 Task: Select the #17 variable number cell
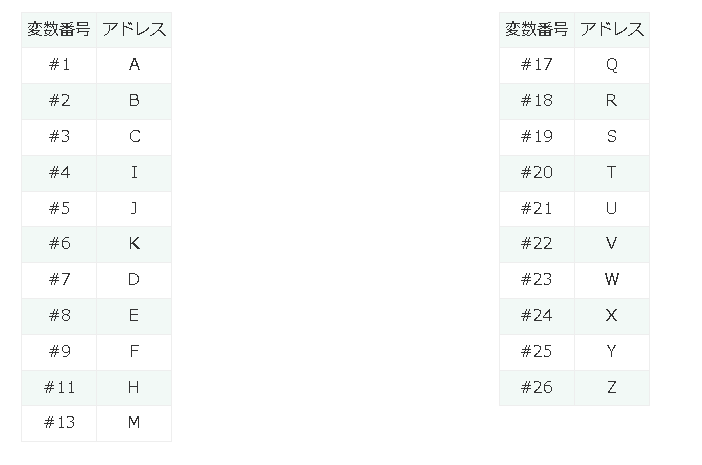pos(537,65)
